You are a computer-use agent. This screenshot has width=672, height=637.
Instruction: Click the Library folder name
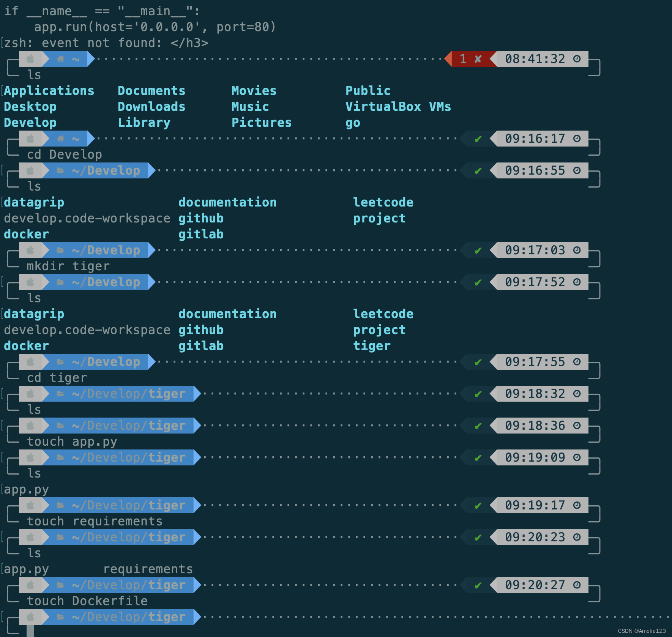(x=144, y=123)
